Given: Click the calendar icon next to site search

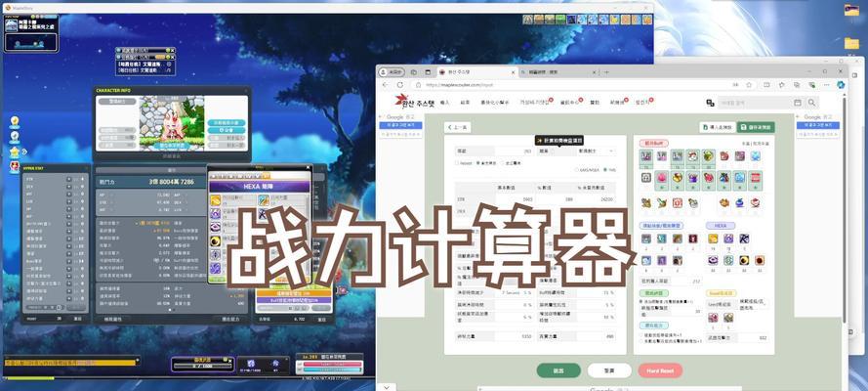Looking at the screenshot, I should pos(798,103).
